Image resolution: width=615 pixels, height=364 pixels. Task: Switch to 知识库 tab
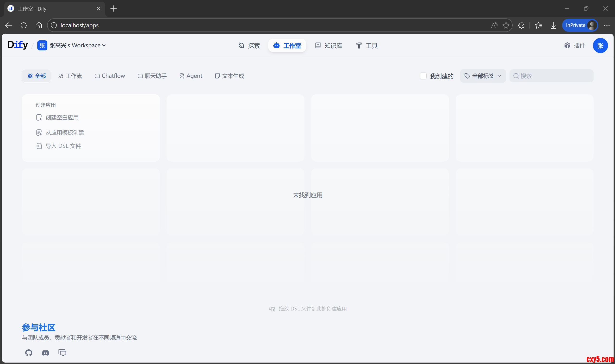[329, 46]
